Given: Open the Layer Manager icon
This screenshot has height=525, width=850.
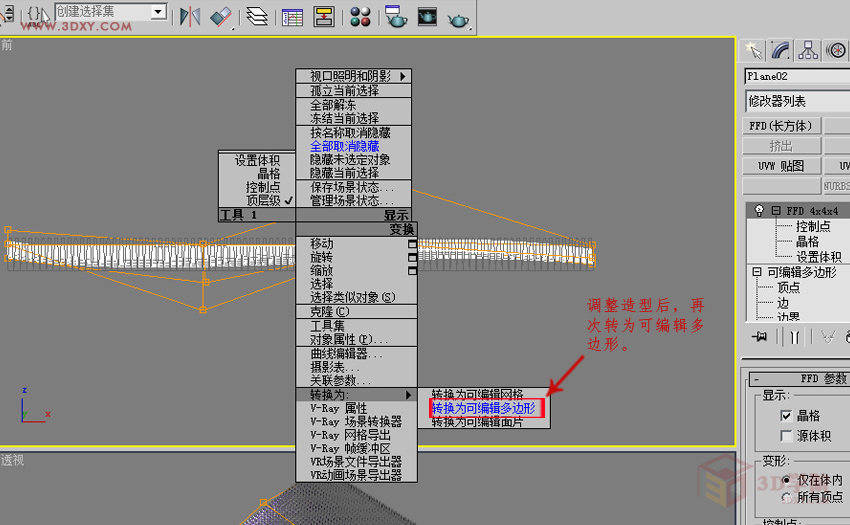Looking at the screenshot, I should coord(257,16).
